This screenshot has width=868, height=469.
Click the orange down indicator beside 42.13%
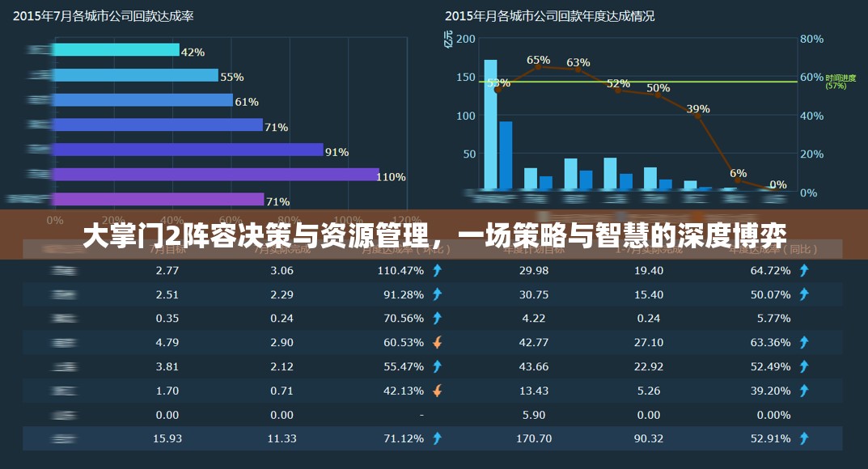pyautogui.click(x=437, y=390)
